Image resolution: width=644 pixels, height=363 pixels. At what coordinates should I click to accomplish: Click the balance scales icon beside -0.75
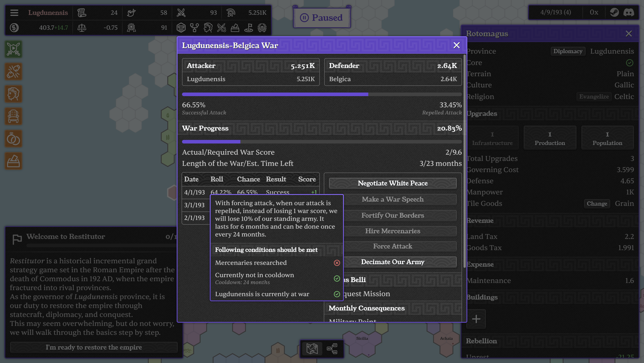(81, 27)
